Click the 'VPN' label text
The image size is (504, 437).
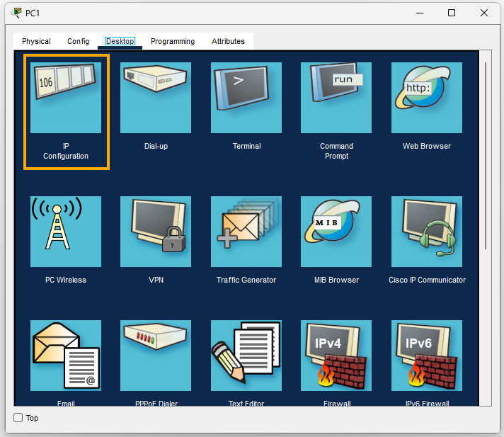156,280
